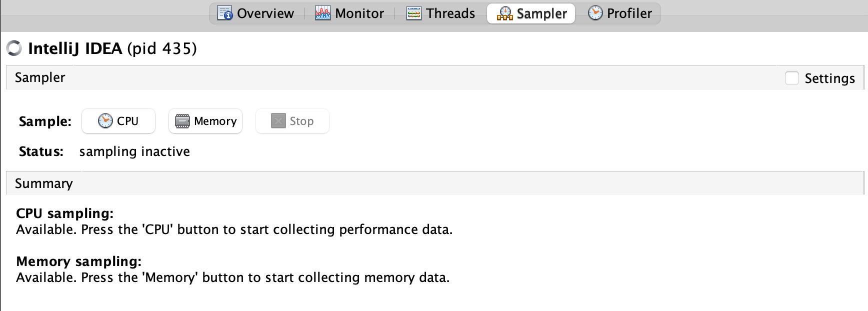The image size is (868, 311).
Task: Click the Sampler section header
Action: 40,77
